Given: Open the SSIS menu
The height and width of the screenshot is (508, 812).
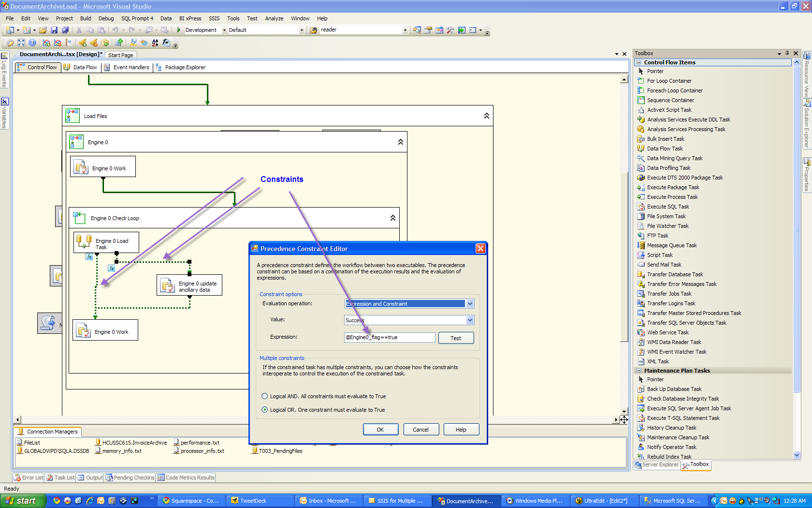Looking at the screenshot, I should tap(214, 18).
